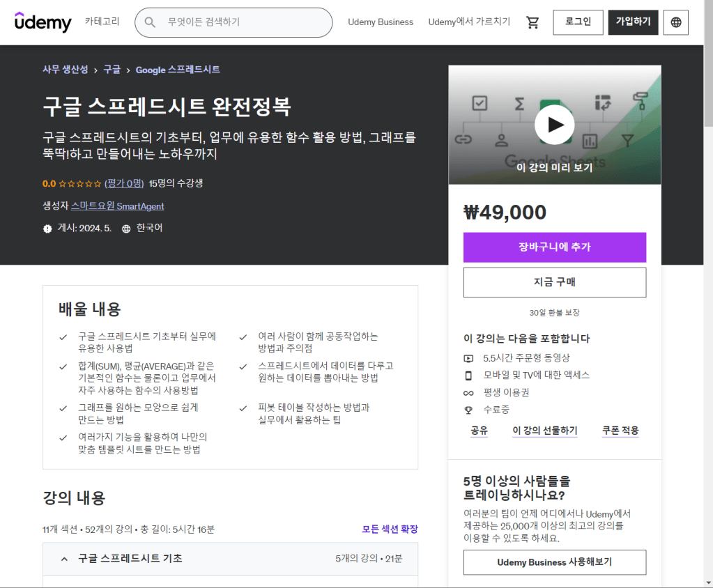Open the 카테고리 menu
This screenshot has height=588, width=713.
[x=102, y=22]
